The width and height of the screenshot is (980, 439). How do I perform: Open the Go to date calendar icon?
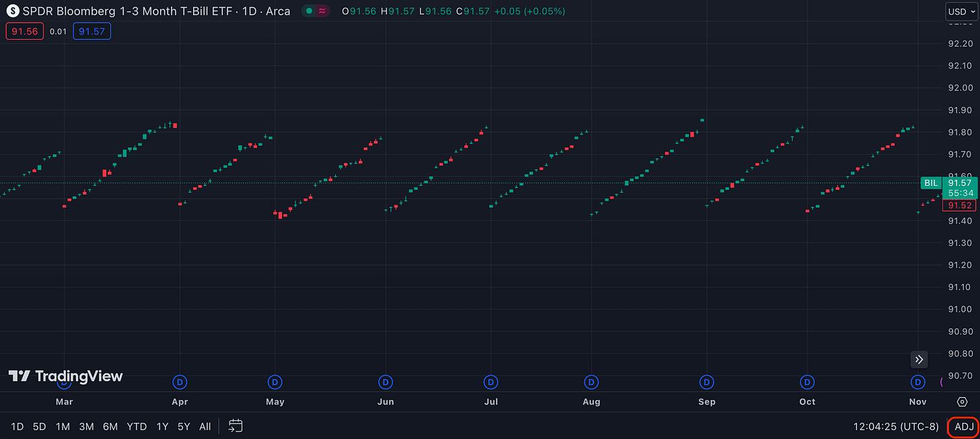[x=236, y=426]
